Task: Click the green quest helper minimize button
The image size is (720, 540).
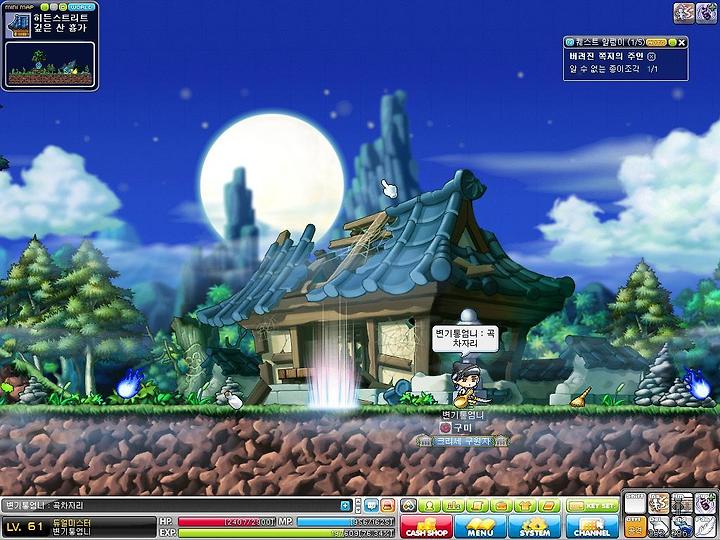Action: [x=673, y=42]
